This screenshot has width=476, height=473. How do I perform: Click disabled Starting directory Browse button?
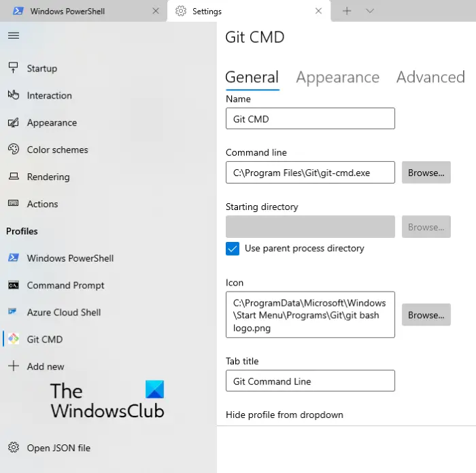click(426, 226)
